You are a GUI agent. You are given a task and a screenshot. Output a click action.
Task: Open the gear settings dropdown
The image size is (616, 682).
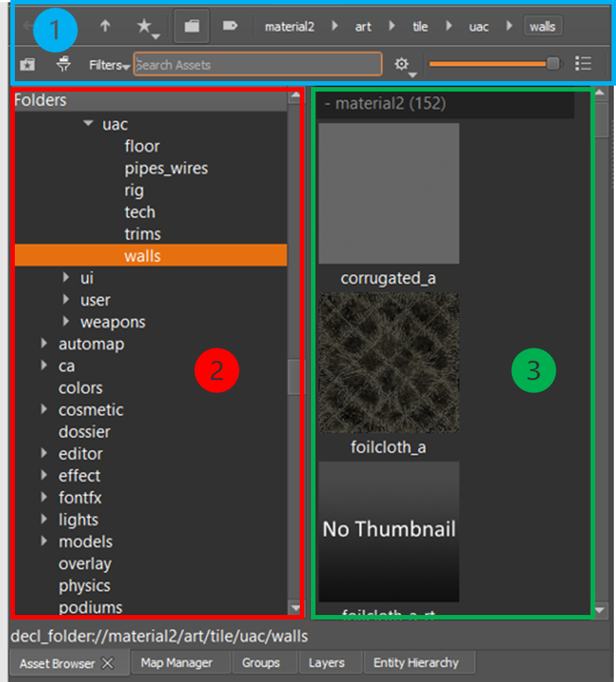coord(405,66)
